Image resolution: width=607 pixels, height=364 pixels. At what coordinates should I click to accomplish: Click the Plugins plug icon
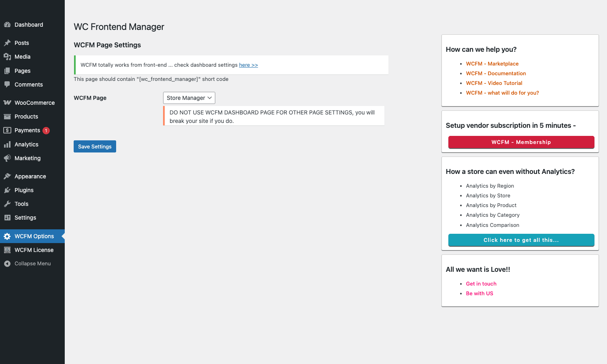[x=7, y=190]
